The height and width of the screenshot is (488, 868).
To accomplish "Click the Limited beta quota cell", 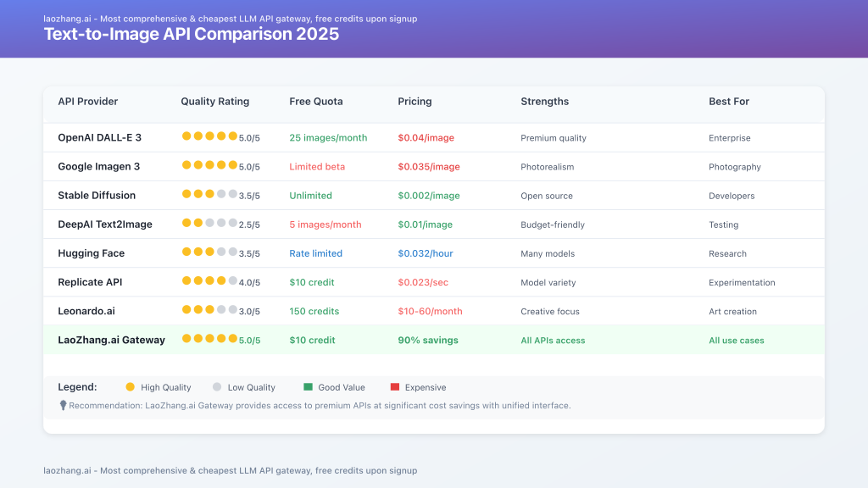I will (317, 167).
